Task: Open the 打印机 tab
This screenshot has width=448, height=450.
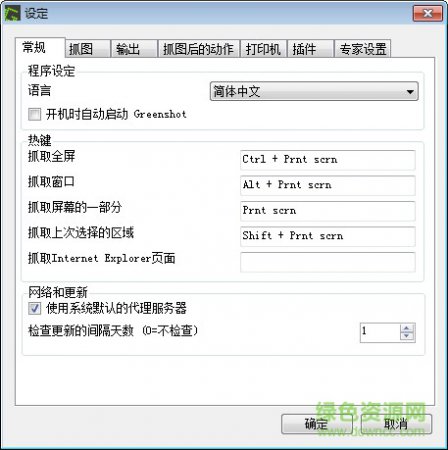Action: tap(263, 49)
